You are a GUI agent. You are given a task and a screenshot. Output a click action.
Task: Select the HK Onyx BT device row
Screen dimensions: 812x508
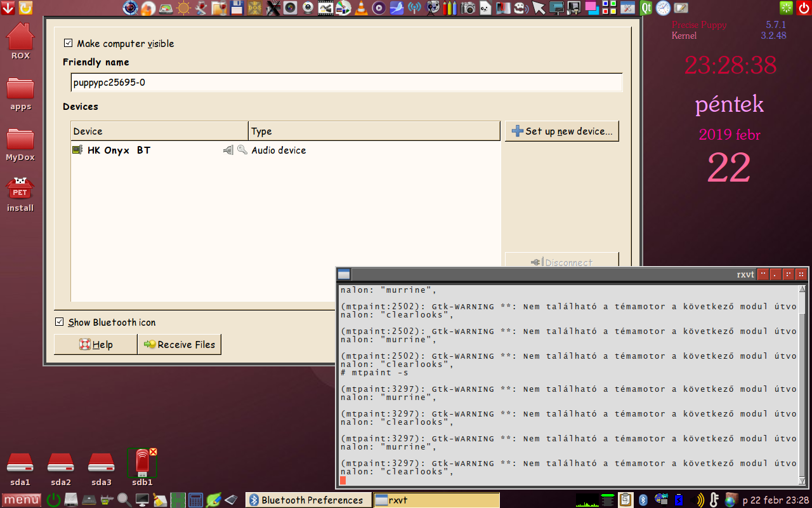(285, 150)
